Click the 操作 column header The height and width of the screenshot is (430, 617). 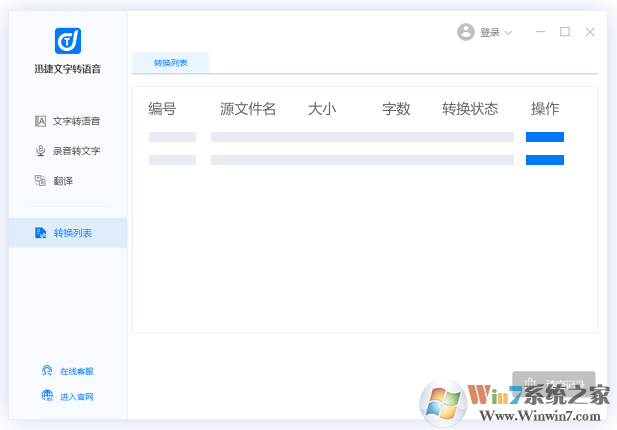pyautogui.click(x=545, y=109)
